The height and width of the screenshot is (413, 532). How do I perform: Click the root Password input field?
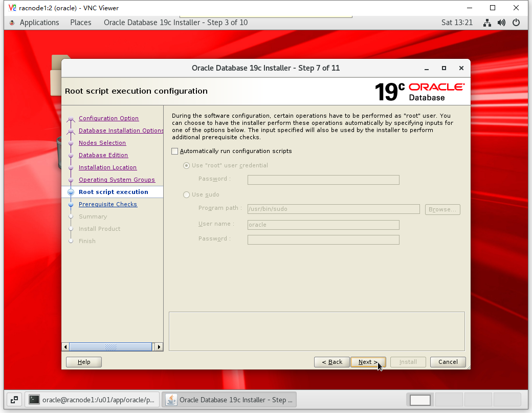pos(323,180)
